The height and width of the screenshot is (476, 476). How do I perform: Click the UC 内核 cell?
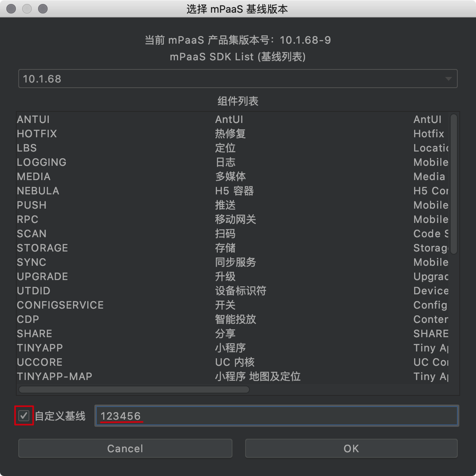coord(235,362)
